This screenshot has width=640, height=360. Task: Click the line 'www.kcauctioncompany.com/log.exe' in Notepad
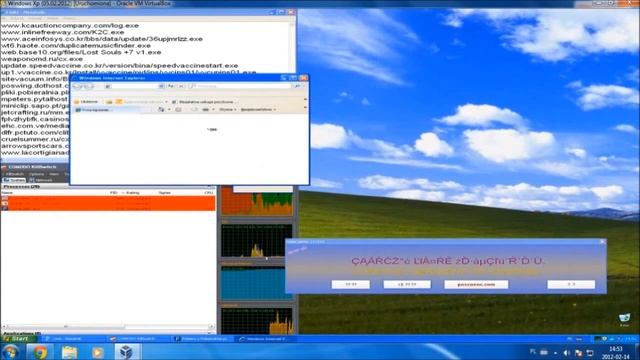tap(70, 25)
